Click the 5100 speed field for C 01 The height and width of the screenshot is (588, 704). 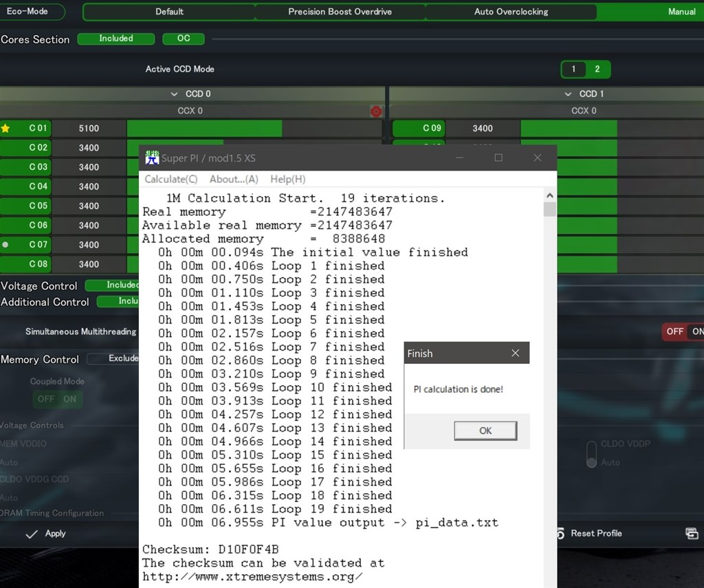(x=89, y=129)
